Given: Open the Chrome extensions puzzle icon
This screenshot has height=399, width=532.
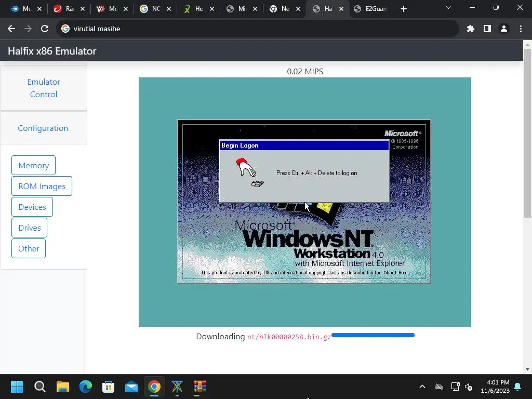Looking at the screenshot, I should (x=470, y=29).
